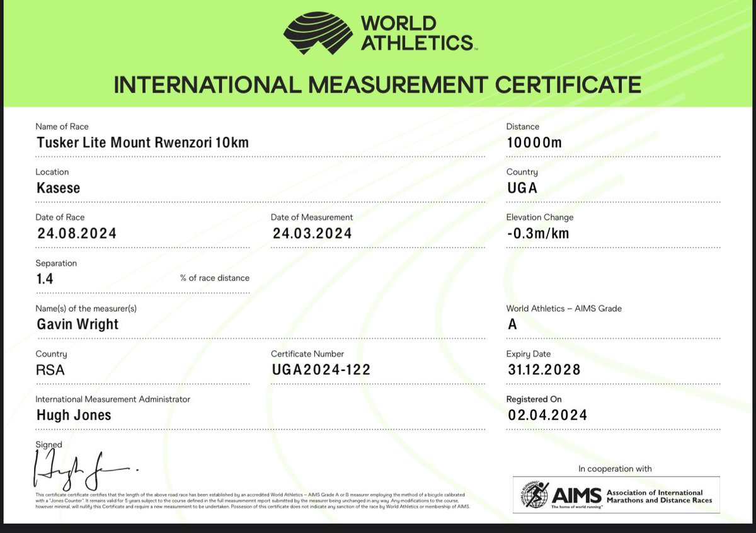756x533 pixels.
Task: Select certificate number 'UGA2024-122'
Action: point(321,370)
